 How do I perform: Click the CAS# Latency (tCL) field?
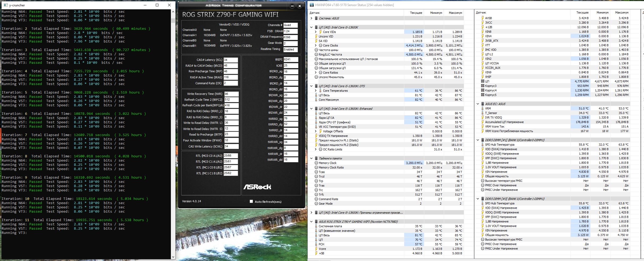tap(230, 60)
